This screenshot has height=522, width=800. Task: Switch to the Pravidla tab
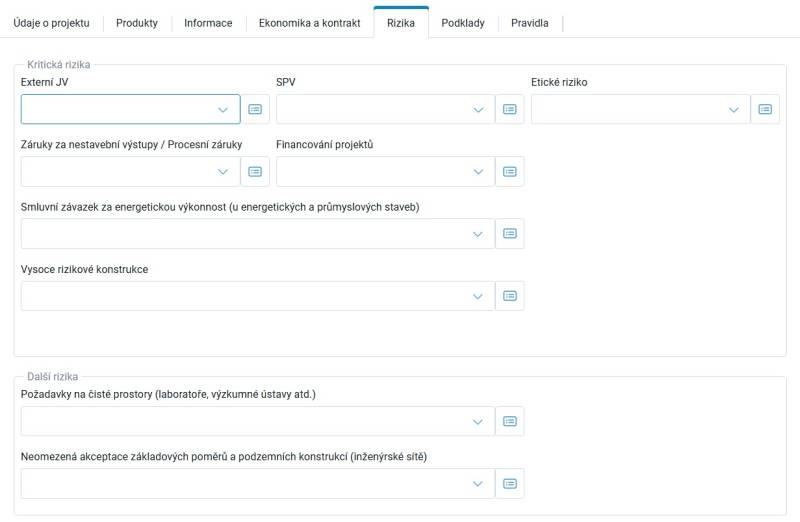[530, 23]
